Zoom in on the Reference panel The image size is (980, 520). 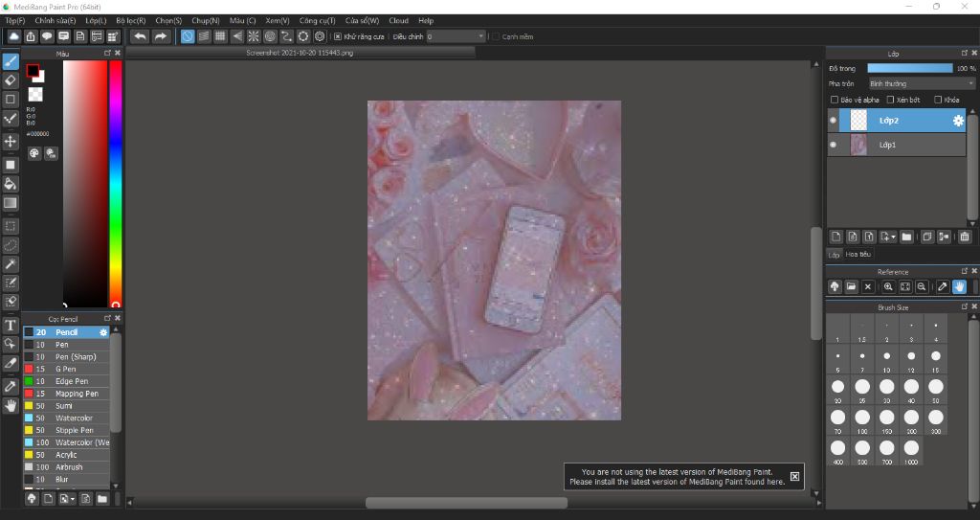coord(888,286)
